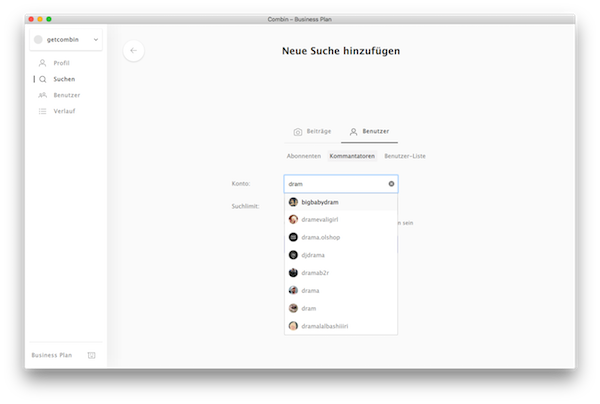The height and width of the screenshot is (404, 600).
Task: Minimize the Combin window
Action: (40, 19)
